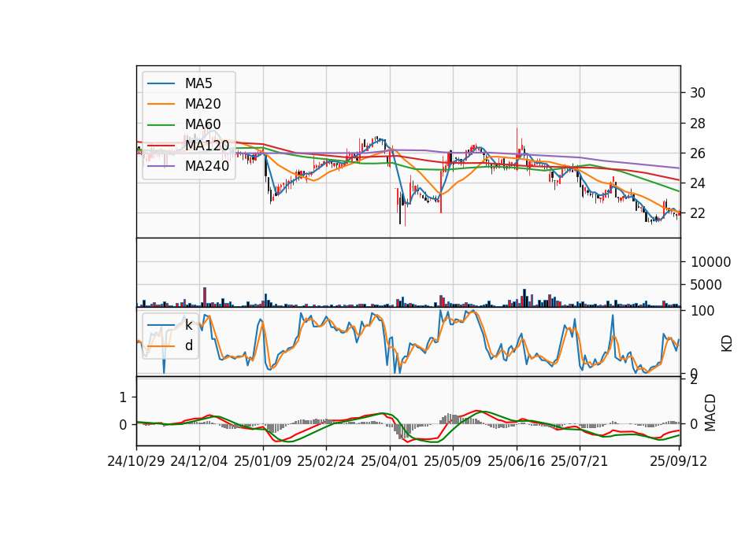The image size is (756, 543).
Task: Click the d legend label in KD panel
Action: 189,345
